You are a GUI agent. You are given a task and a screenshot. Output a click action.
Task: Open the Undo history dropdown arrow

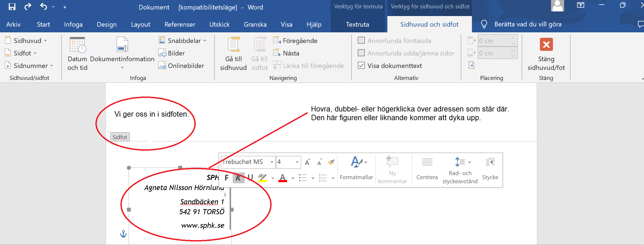pyautogui.click(x=53, y=7)
